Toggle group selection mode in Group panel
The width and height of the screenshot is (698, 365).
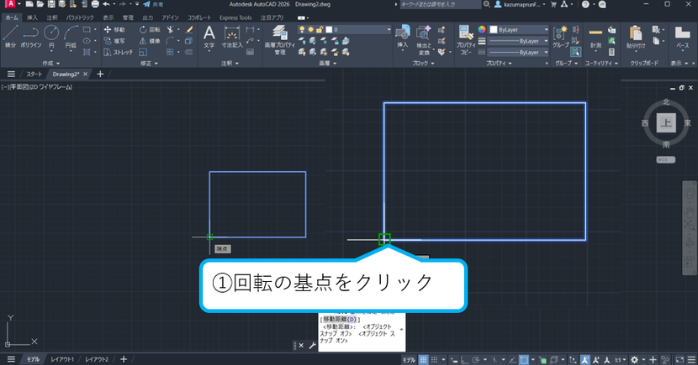[575, 52]
